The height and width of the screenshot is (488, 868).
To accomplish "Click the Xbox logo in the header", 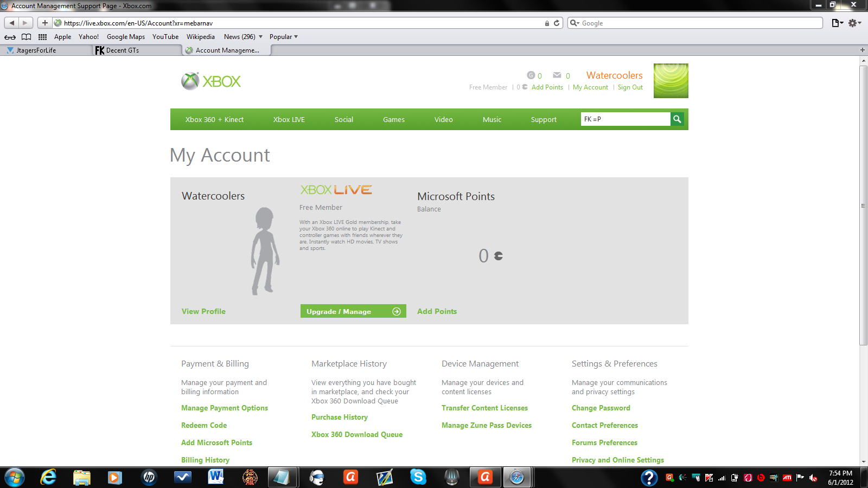I will (211, 81).
